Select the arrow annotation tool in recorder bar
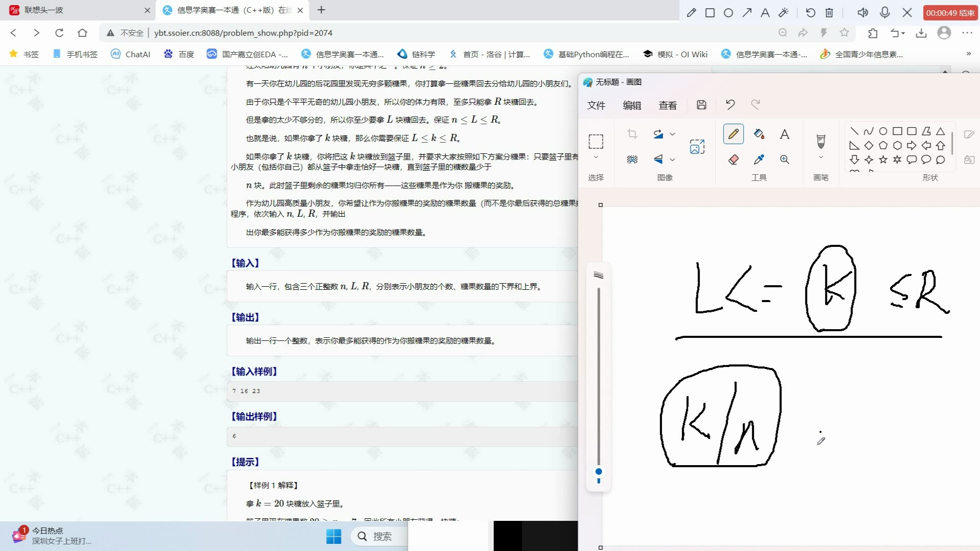980x551 pixels. click(x=747, y=13)
